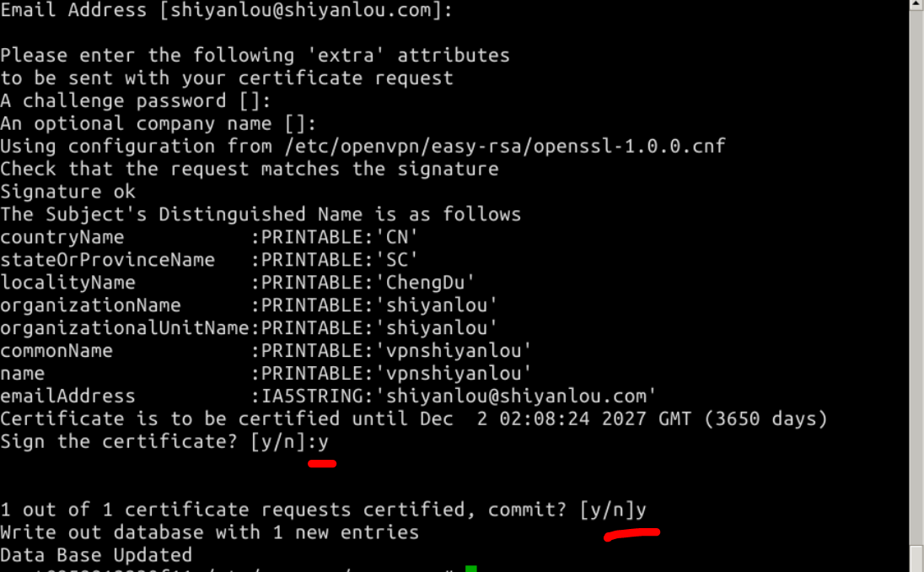Select the 'CN' countryName value

(396, 237)
